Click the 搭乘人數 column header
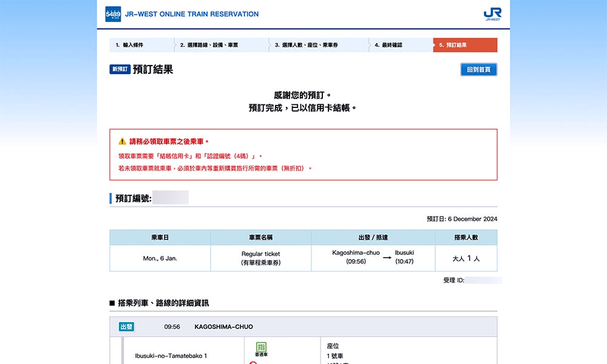This screenshot has width=607, height=364. tap(466, 237)
